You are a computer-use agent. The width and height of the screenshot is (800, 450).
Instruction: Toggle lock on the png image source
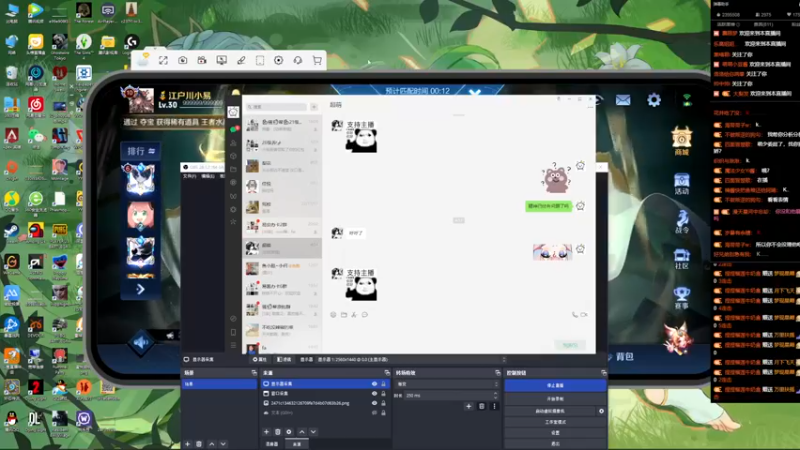384,403
